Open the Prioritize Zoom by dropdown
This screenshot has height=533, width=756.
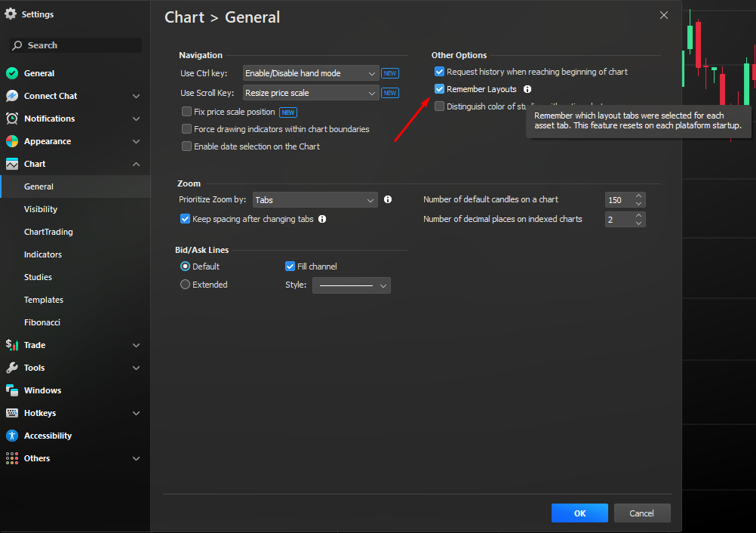[x=315, y=200]
